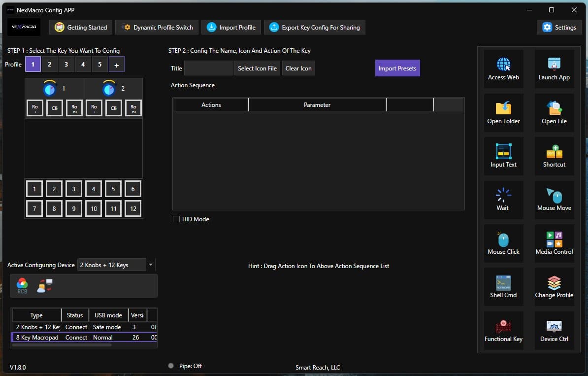Choose the Functional Key action icon
The height and width of the screenshot is (376, 588).
(x=503, y=330)
